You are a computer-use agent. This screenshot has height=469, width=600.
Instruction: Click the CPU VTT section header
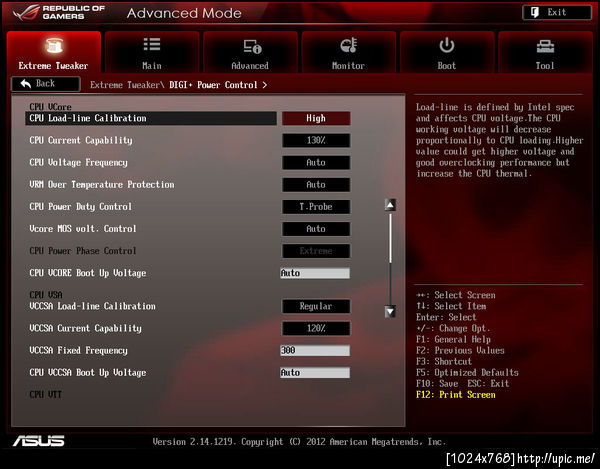coord(46,394)
